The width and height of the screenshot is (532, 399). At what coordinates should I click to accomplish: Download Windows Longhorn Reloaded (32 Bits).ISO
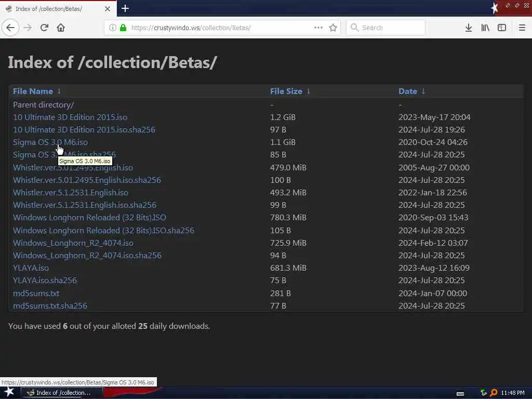(89, 218)
